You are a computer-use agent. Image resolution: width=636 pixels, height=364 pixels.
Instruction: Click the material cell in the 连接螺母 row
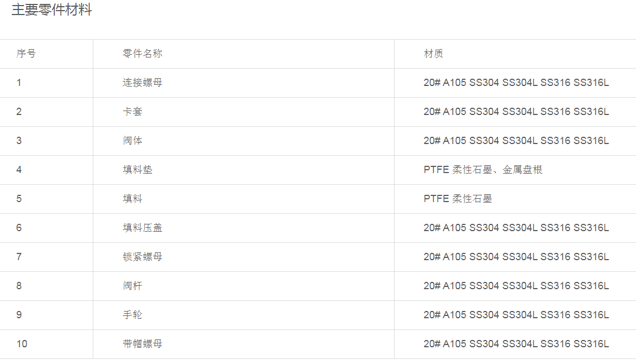[x=516, y=83]
